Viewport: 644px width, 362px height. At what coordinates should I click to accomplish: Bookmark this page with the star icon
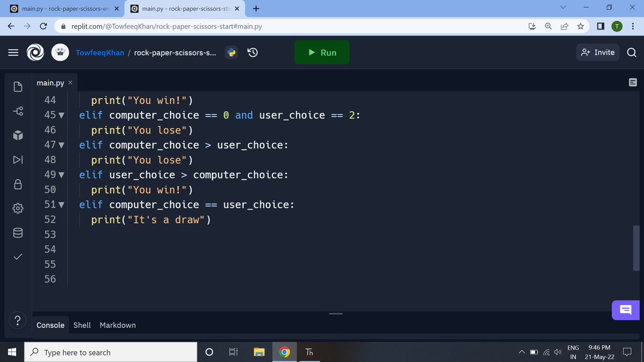(580, 26)
